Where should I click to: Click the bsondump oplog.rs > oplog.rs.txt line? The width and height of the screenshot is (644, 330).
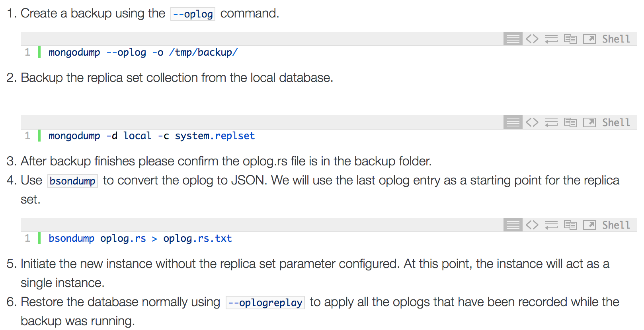[x=140, y=239]
